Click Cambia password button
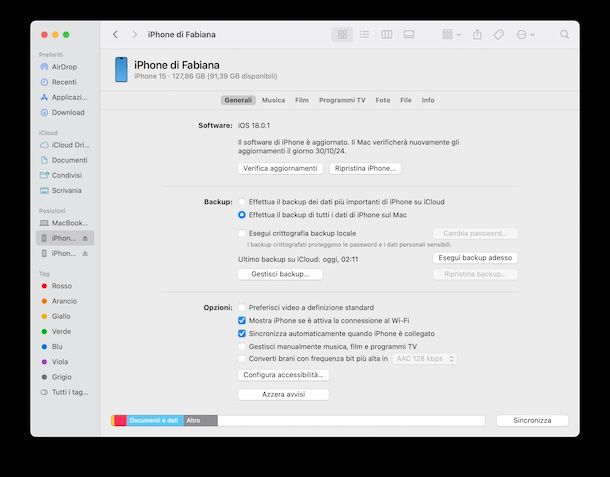Image resolution: width=610 pixels, height=477 pixels. [475, 233]
